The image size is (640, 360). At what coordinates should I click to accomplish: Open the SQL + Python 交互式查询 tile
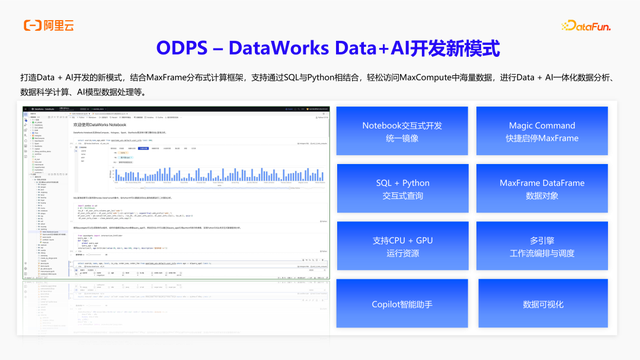click(402, 189)
